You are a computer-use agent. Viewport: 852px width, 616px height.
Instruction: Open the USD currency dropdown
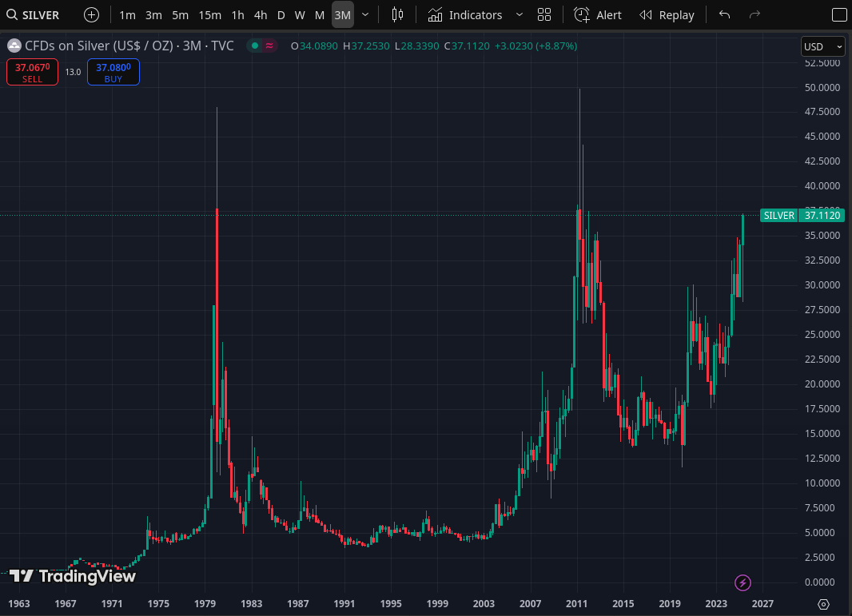[823, 46]
